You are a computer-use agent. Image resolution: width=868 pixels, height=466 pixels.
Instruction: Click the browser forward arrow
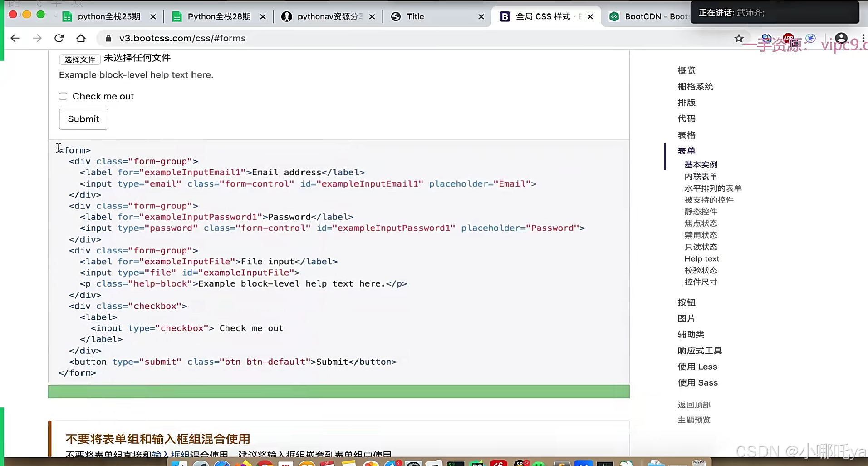click(x=37, y=38)
